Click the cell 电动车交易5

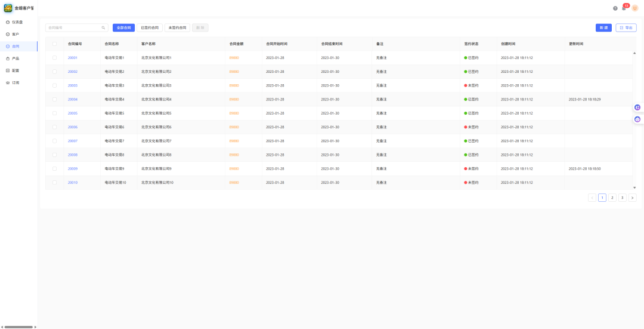(114, 113)
